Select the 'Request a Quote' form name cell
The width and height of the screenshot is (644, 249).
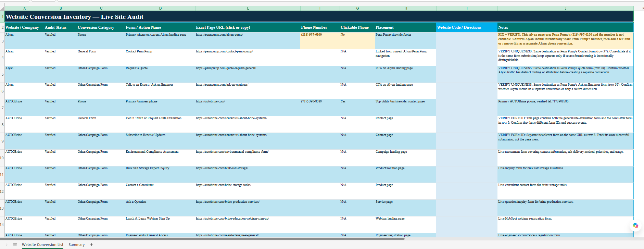tap(160, 74)
